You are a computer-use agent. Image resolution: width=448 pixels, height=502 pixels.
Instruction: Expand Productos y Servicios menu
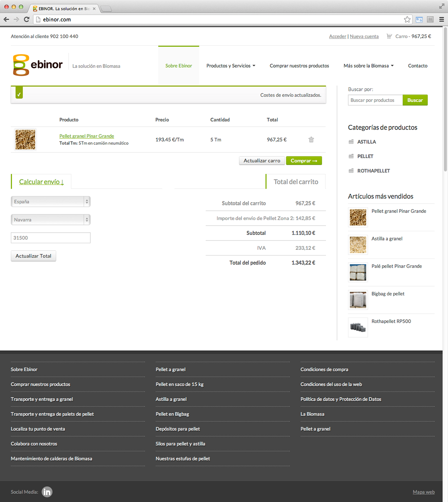(x=231, y=66)
